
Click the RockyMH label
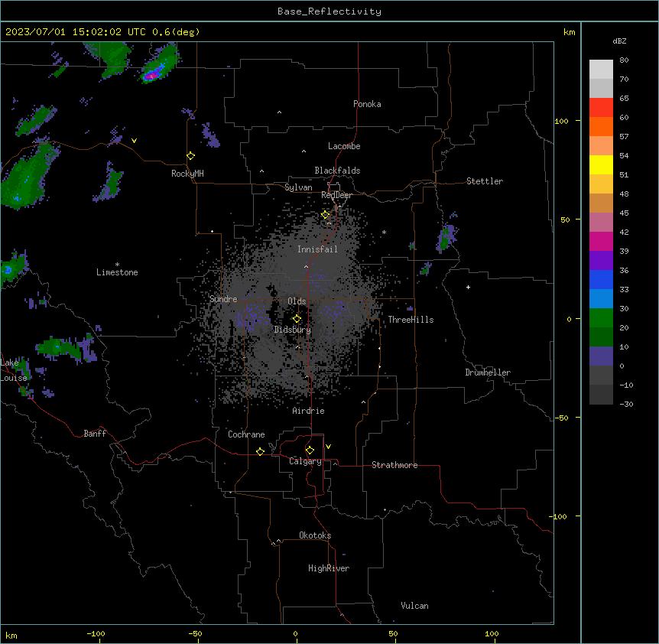tap(187, 174)
